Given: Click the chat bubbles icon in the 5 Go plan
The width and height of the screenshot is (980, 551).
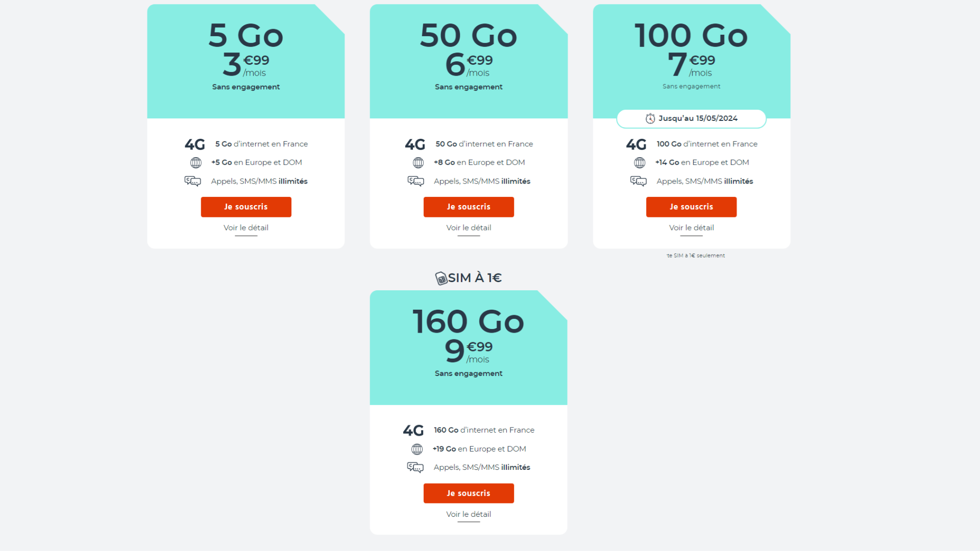Looking at the screenshot, I should [x=192, y=181].
